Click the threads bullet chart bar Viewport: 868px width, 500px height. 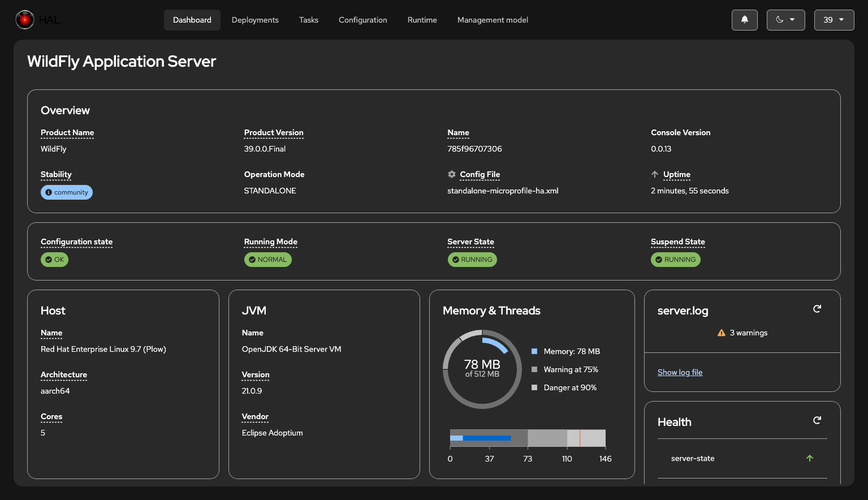pos(528,438)
